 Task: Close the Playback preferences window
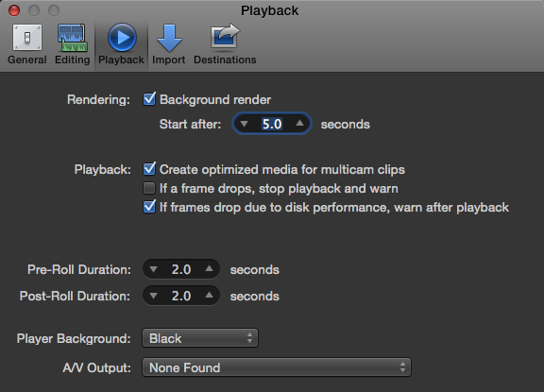click(x=14, y=10)
